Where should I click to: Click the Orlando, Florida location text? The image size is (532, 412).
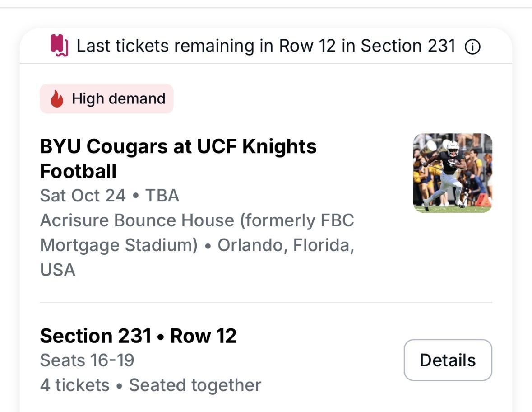coord(285,245)
